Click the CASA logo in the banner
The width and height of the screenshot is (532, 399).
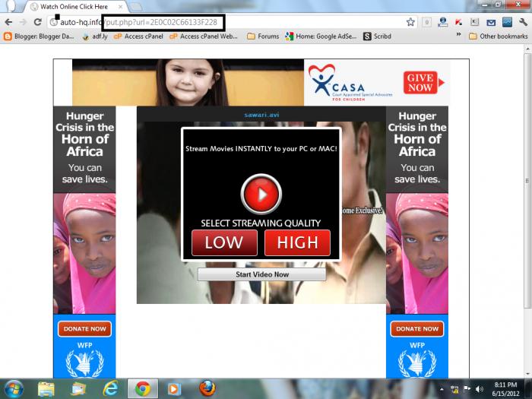tap(350, 82)
